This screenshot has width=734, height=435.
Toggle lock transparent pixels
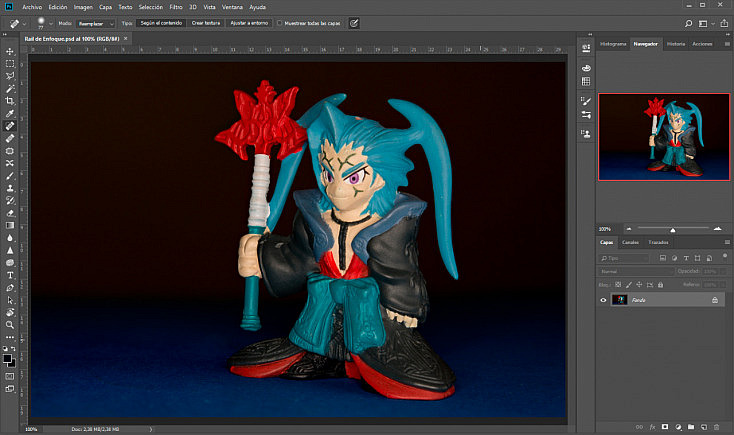618,285
